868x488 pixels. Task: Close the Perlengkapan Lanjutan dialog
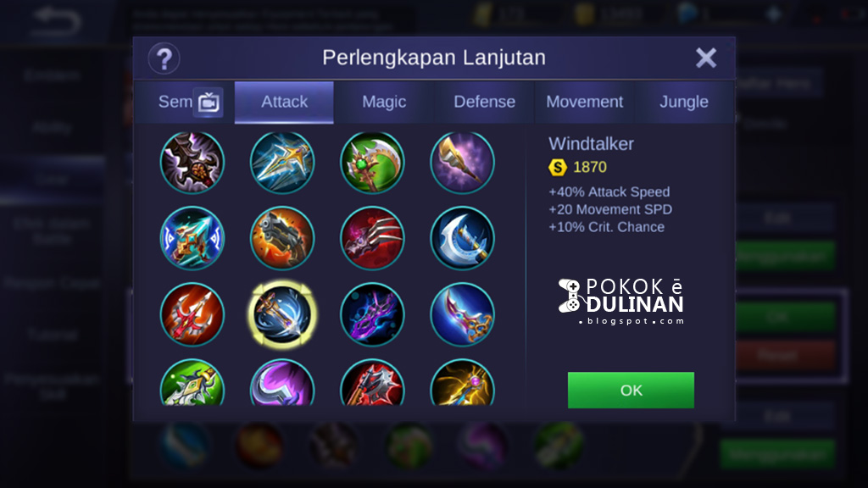click(706, 58)
